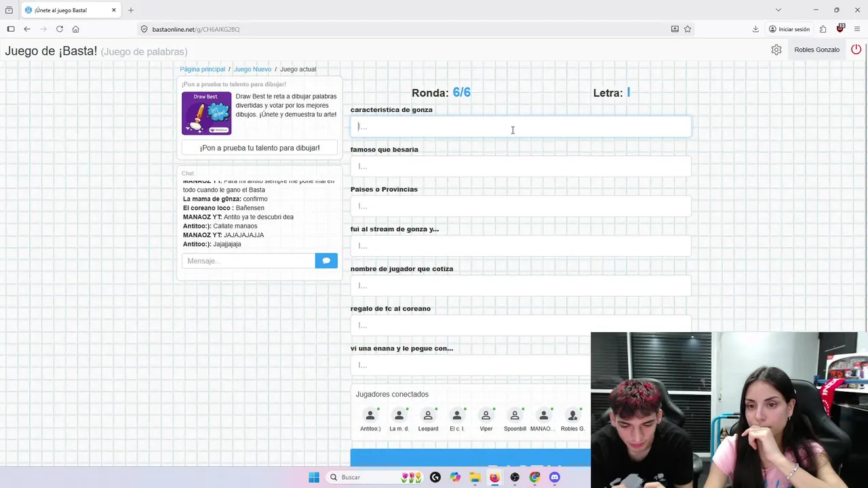Reload the page with the refresh icon
This screenshot has width=868, height=488.
tap(60, 29)
